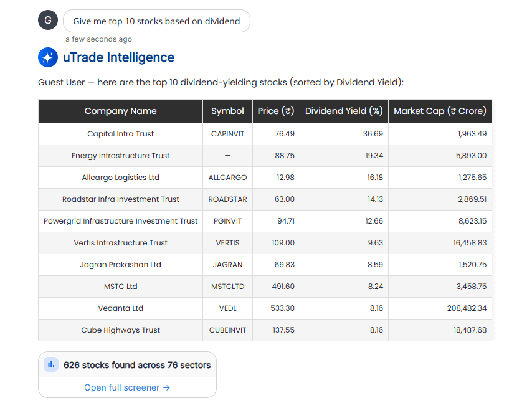Click the 8.59 dividend yield value
This screenshot has height=403, width=532.
pyautogui.click(x=375, y=265)
